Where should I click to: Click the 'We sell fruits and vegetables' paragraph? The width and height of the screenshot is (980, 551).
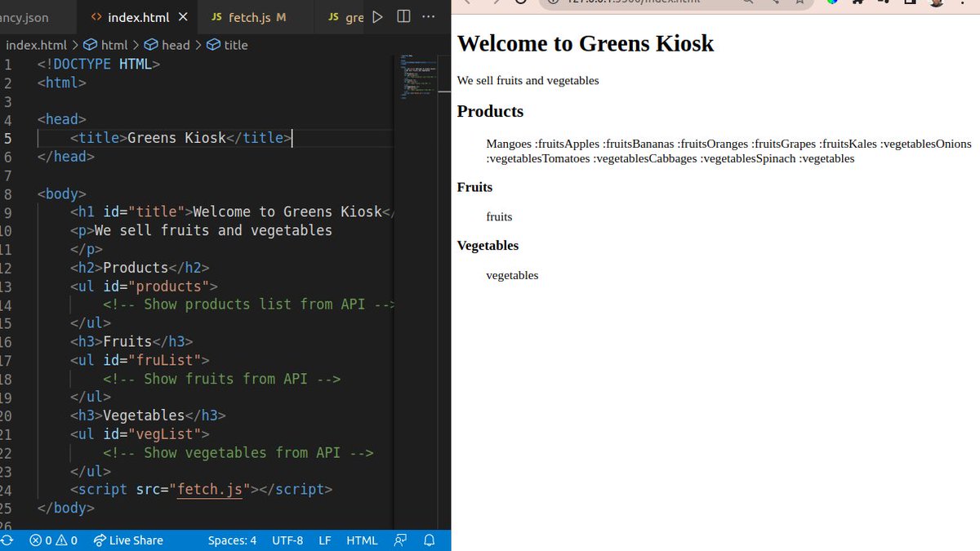tap(528, 80)
